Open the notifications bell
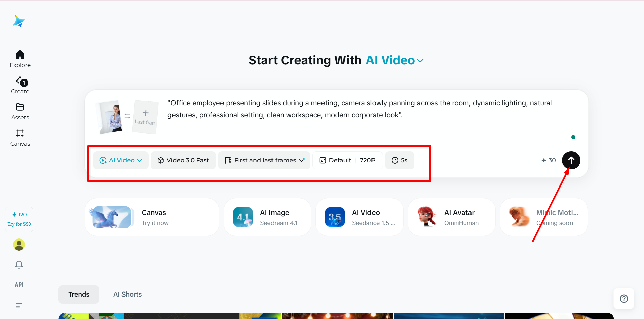644x319 pixels. [x=19, y=265]
